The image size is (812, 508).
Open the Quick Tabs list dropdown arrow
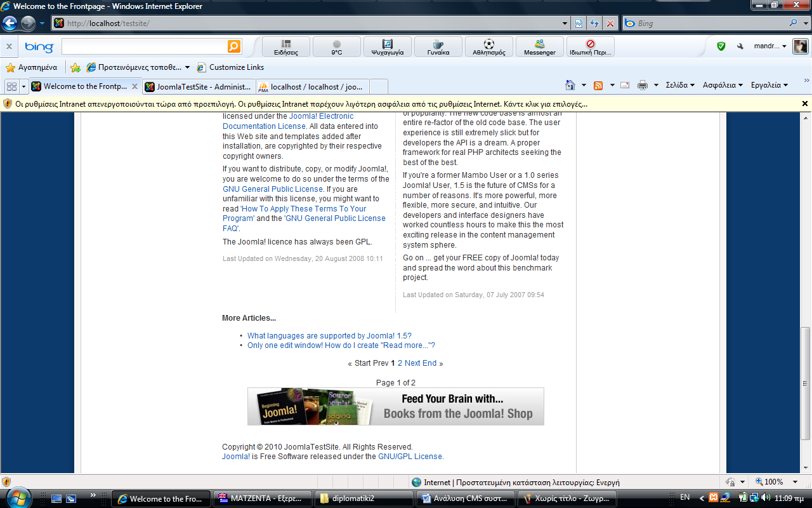coord(24,86)
